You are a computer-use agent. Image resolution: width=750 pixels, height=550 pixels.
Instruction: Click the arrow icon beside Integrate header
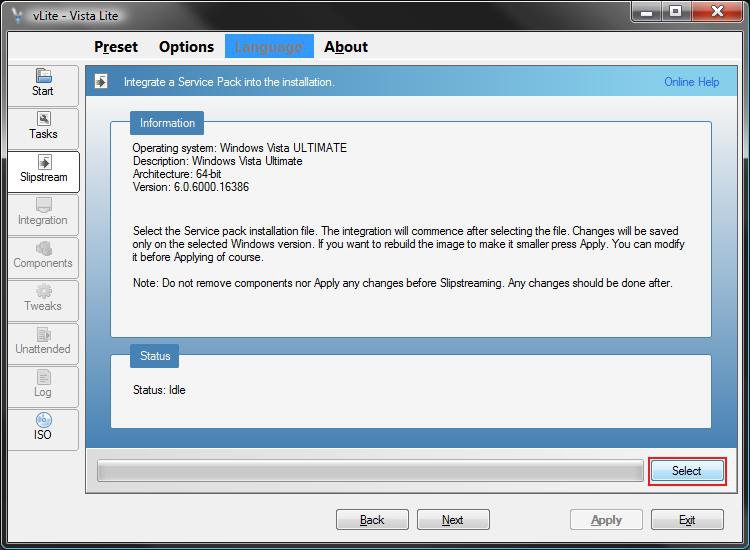[102, 82]
